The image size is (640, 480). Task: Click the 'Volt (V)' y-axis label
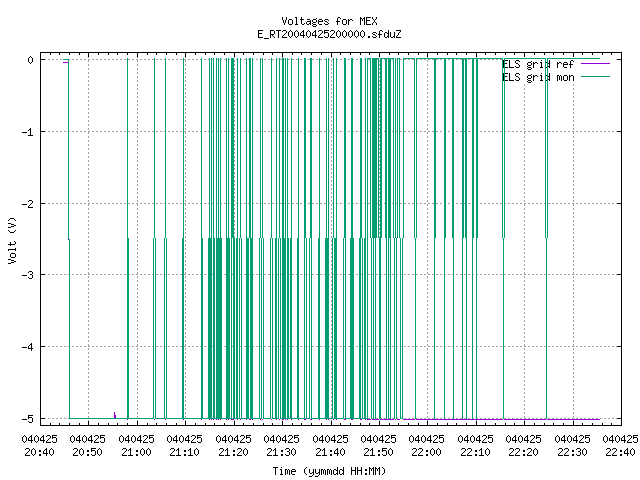12,240
